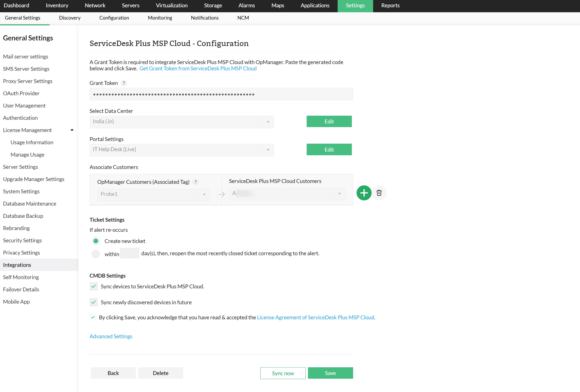Click the Save button
This screenshot has width=580, height=392.
(330, 373)
